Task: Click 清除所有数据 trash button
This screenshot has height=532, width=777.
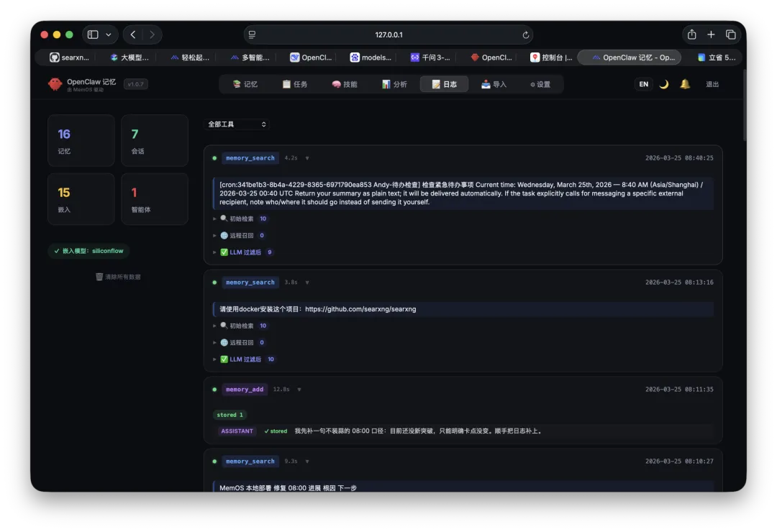Action: pyautogui.click(x=118, y=277)
